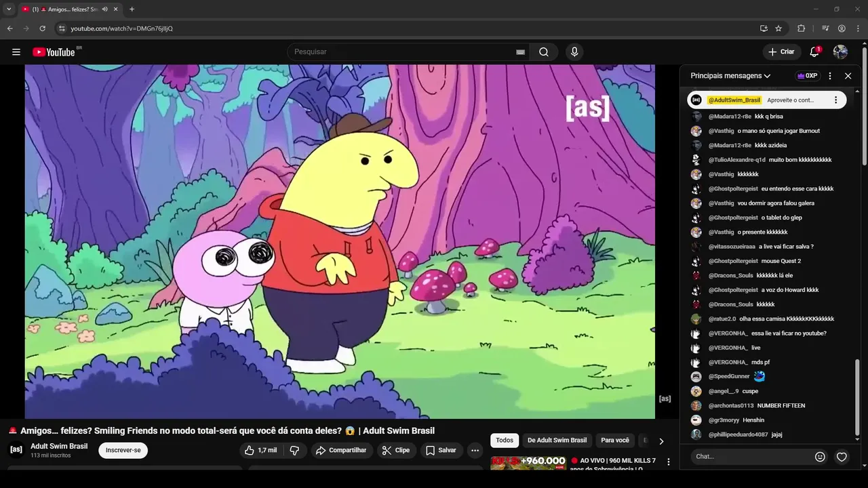868x488 pixels.
Task: Open the on-screen keyboard icon in search
Action: (x=520, y=52)
